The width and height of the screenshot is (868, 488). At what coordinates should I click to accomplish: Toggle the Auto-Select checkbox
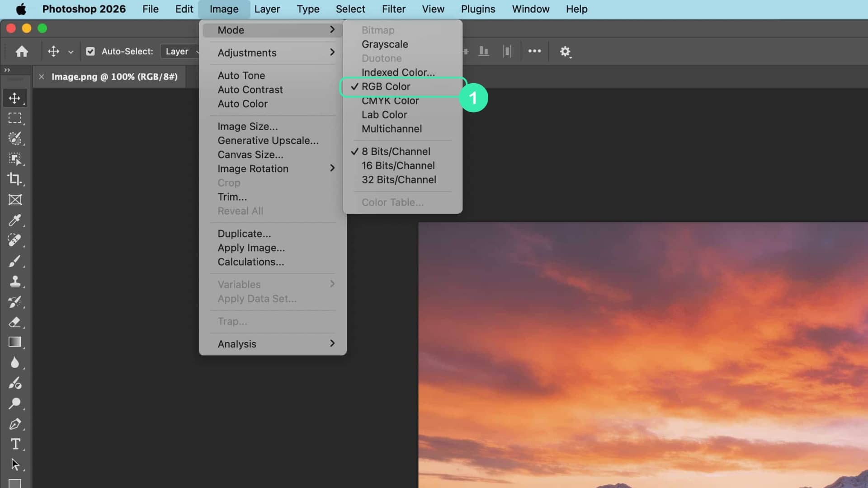[x=90, y=52]
